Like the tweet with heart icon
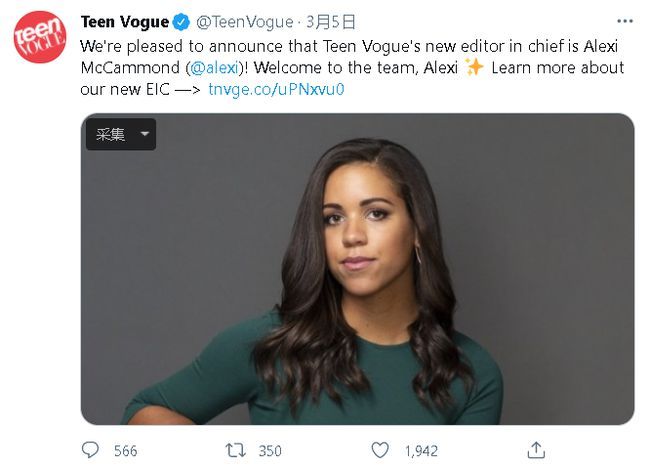This screenshot has height=467, width=650. click(380, 450)
